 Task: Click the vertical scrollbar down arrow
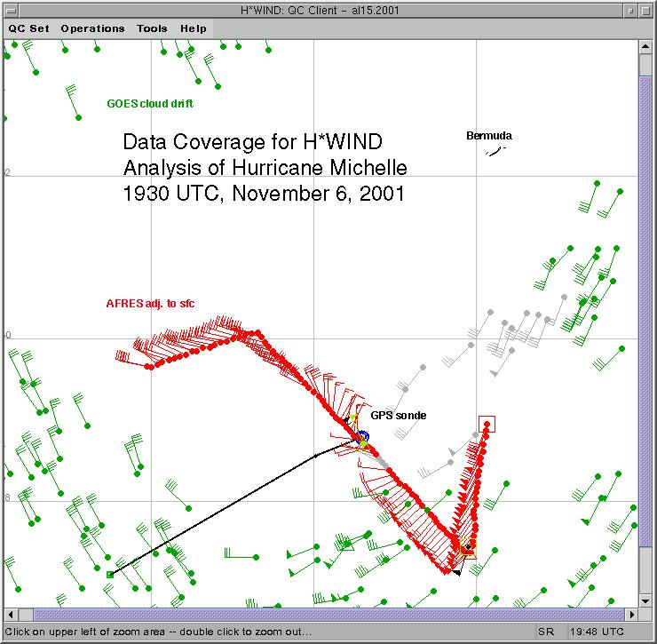(645, 600)
